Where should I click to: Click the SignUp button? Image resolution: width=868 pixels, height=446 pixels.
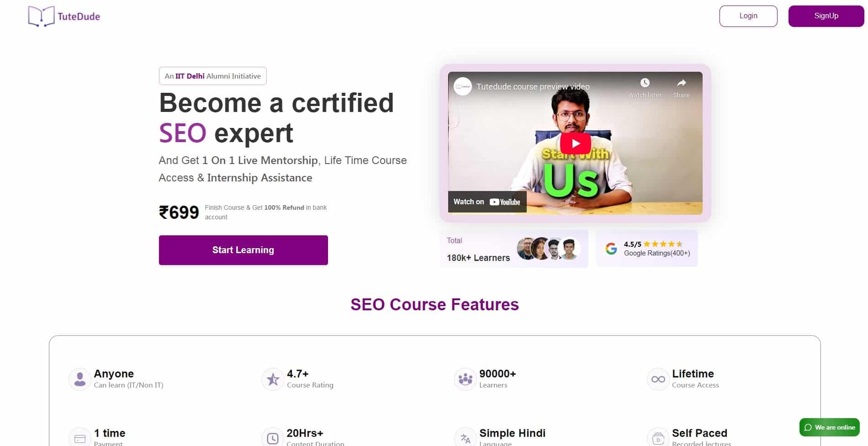(x=826, y=16)
